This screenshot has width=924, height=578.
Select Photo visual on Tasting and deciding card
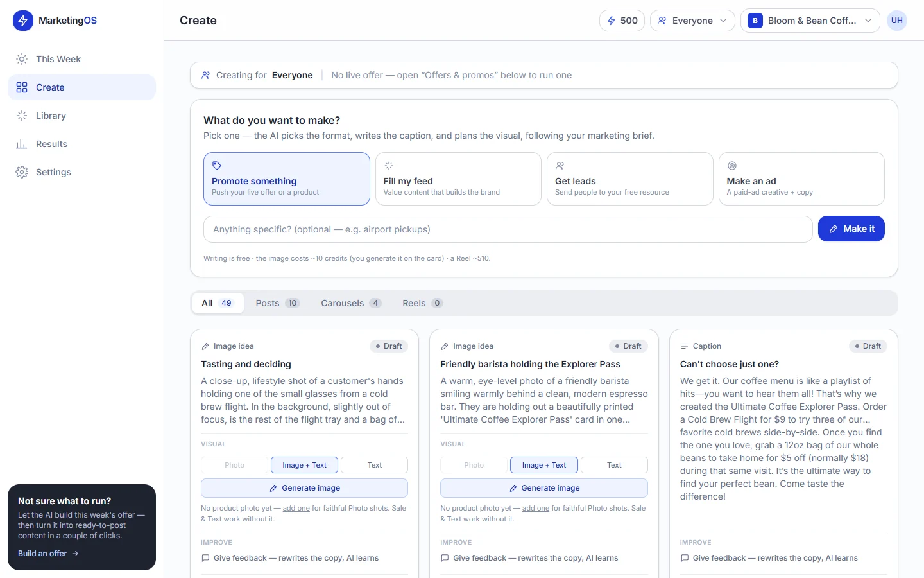click(x=235, y=465)
